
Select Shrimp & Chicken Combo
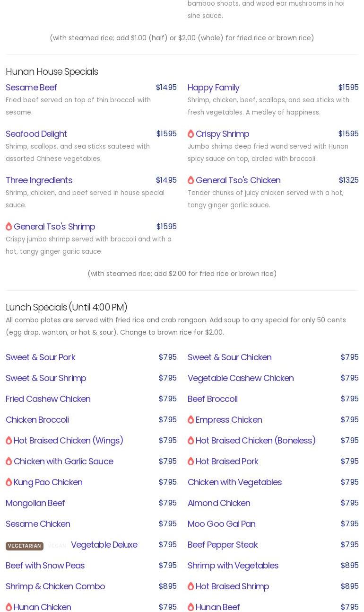[55, 586]
